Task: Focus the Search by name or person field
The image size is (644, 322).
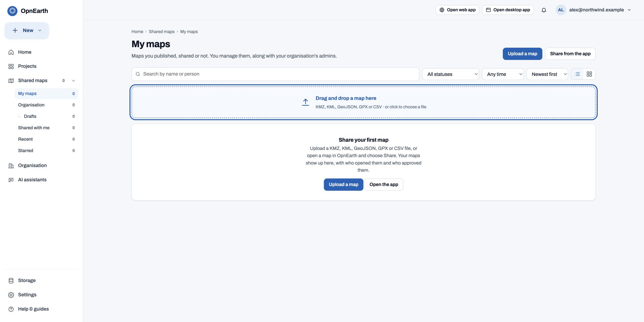Action: (x=275, y=74)
